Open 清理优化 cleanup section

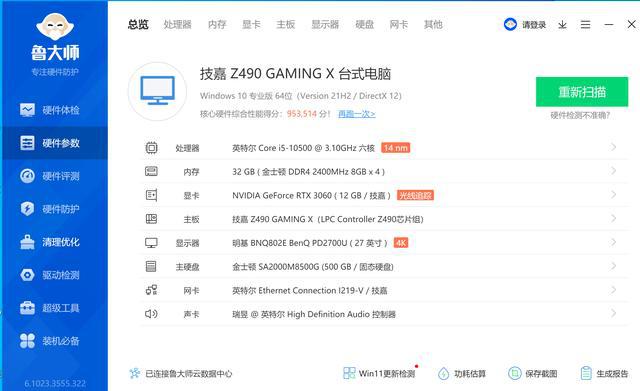click(50, 242)
